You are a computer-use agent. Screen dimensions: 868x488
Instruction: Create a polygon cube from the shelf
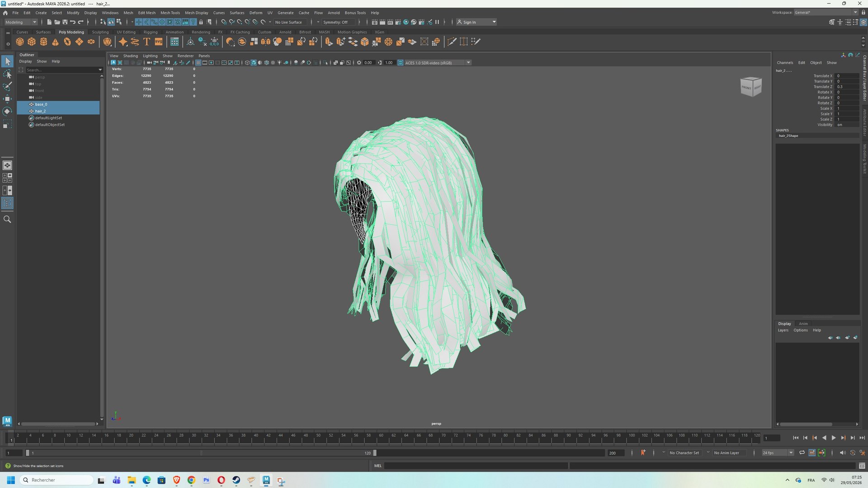point(32,42)
